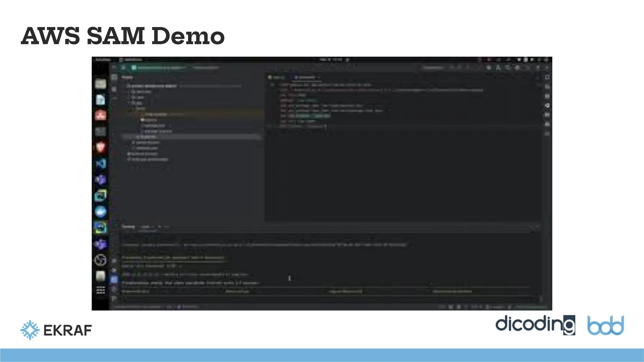Open the red PDF document viewer dock icon
The width and height of the screenshot is (644, 362).
pyautogui.click(x=101, y=115)
